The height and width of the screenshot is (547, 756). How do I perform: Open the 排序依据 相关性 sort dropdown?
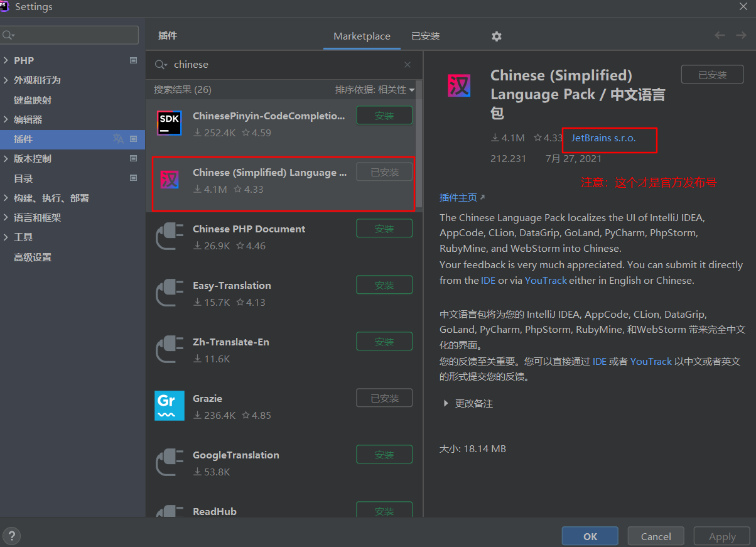click(375, 90)
